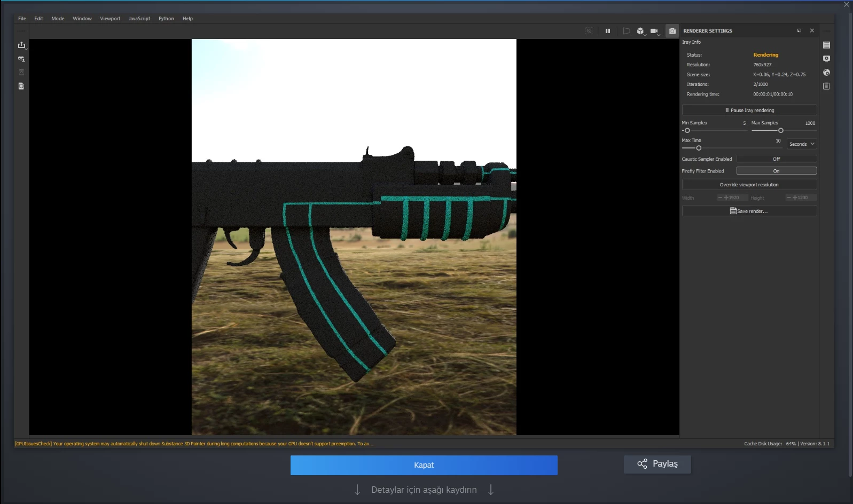Click the disabled Width 1920 field
This screenshot has height=504, width=853.
coord(732,198)
